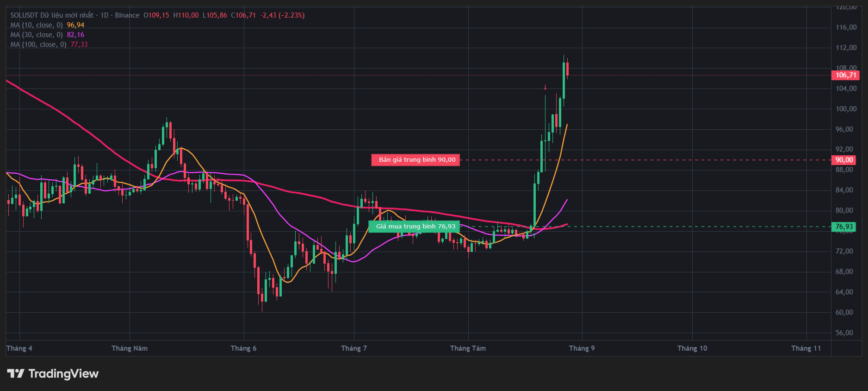Click the 96,00 price scale label
Image resolution: width=868 pixels, height=391 pixels.
(x=844, y=129)
